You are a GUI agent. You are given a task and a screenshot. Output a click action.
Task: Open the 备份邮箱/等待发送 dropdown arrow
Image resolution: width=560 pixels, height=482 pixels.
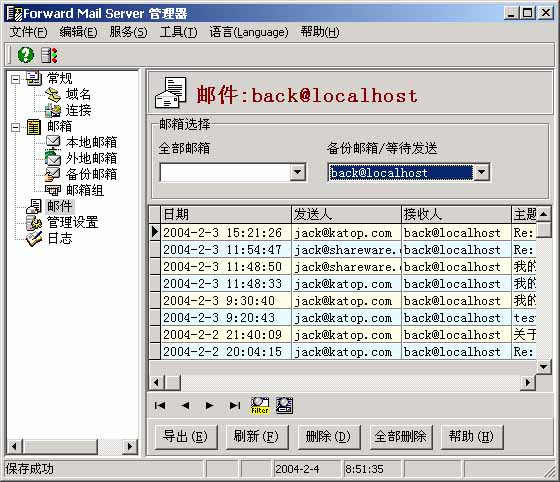click(481, 172)
